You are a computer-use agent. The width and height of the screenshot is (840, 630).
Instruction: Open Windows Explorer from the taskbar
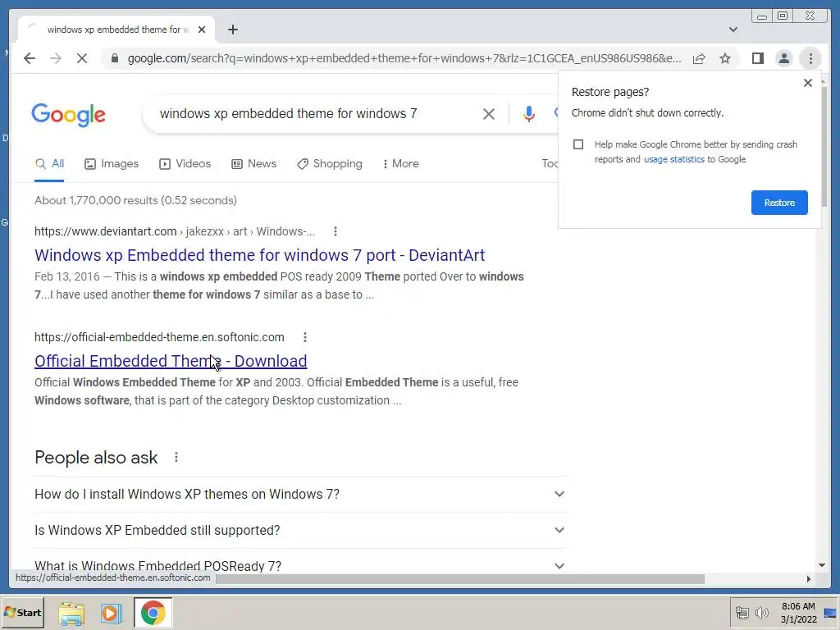[71, 613]
